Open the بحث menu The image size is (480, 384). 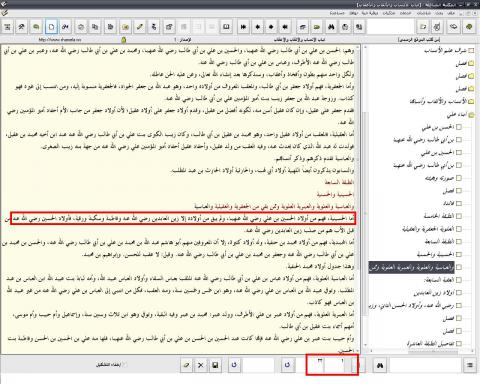click(x=439, y=13)
